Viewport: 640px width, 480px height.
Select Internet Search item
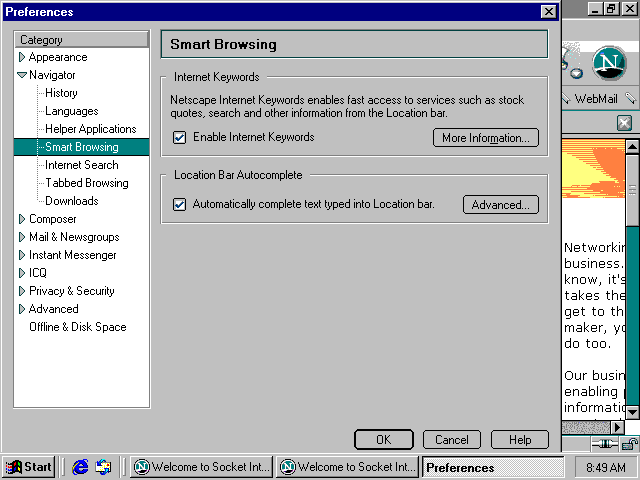point(82,165)
